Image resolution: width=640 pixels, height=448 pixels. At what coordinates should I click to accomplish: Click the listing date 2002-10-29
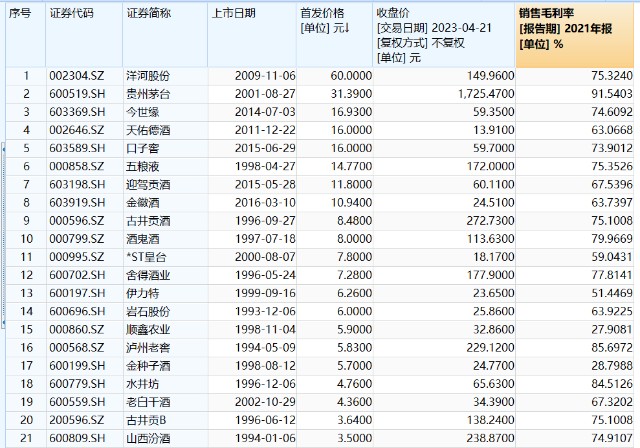click(265, 402)
